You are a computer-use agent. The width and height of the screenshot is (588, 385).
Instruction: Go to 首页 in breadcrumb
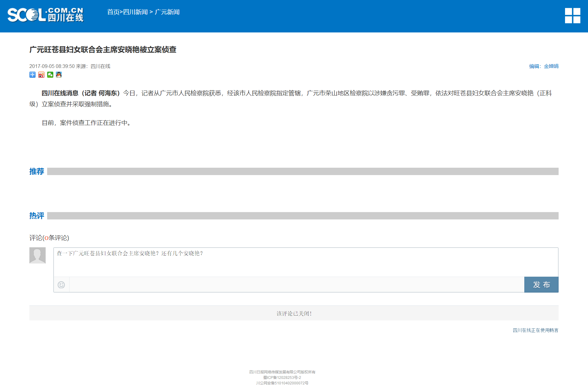[x=113, y=12]
